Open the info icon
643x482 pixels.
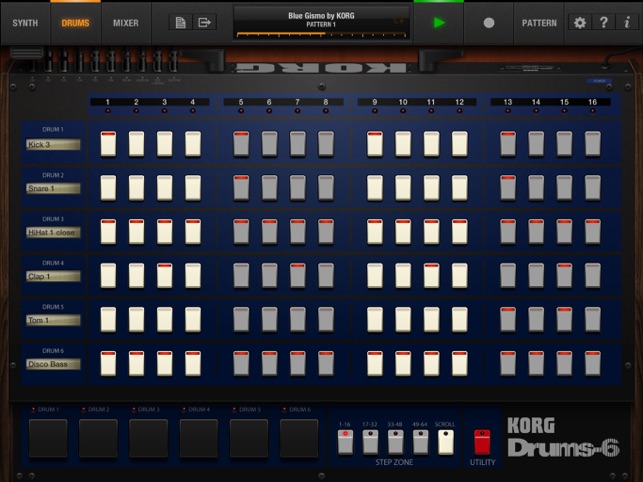[627, 23]
